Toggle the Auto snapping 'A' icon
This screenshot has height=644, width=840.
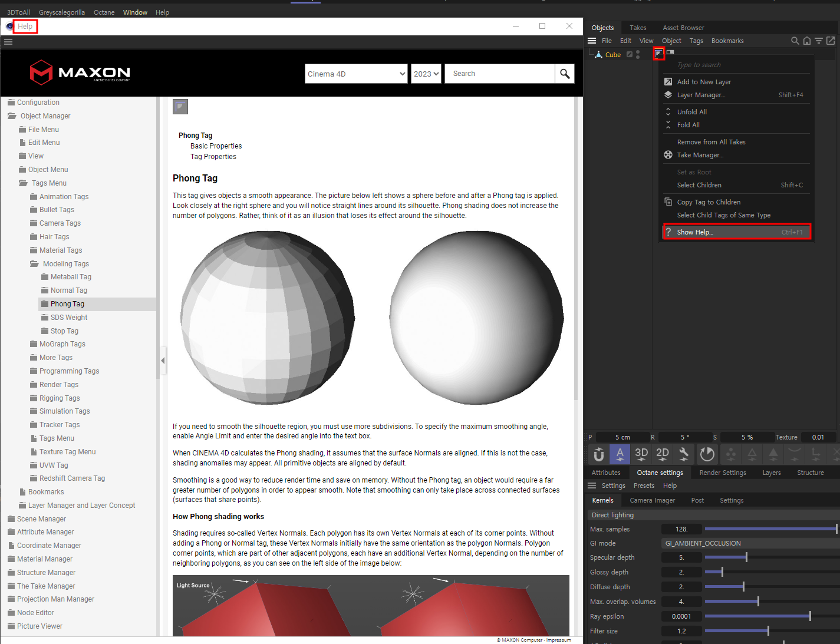pyautogui.click(x=620, y=454)
